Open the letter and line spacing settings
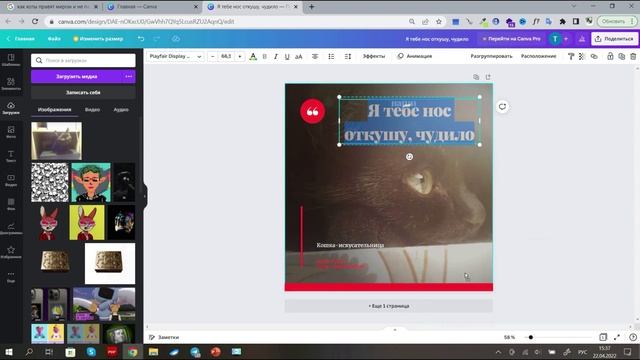 pos(348,56)
